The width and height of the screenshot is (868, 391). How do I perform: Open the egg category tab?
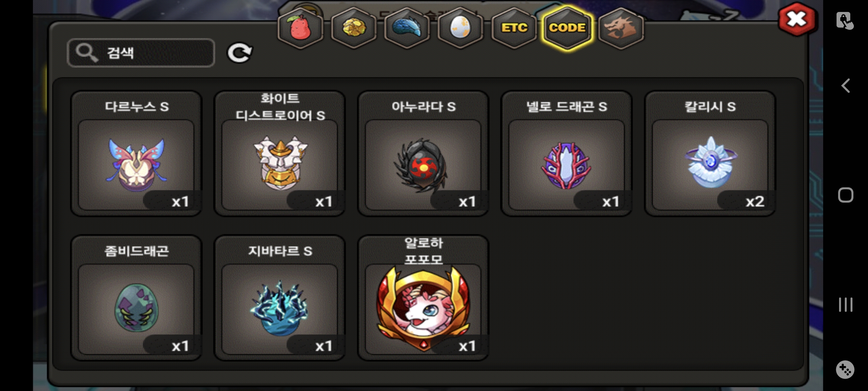pos(460,28)
